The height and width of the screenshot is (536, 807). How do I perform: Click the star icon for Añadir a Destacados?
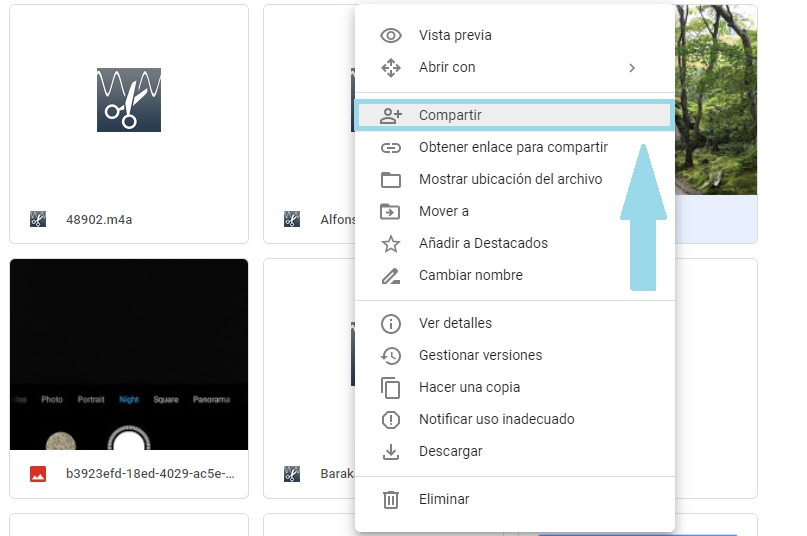point(391,244)
